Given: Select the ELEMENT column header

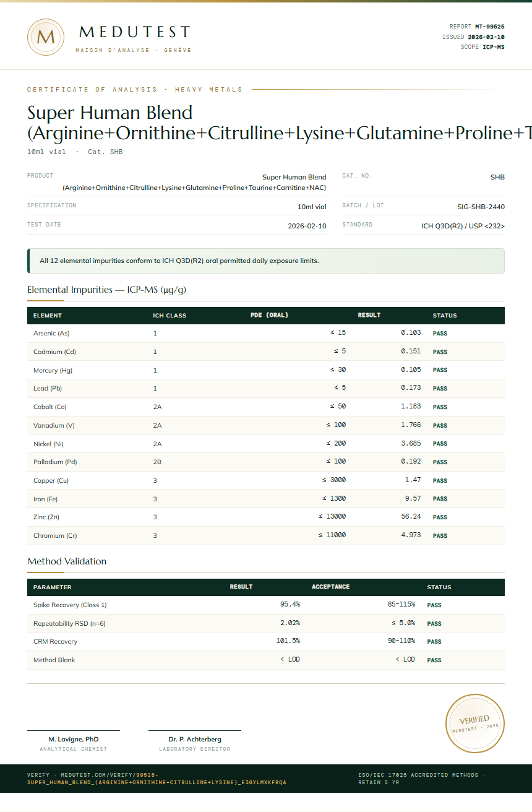Looking at the screenshot, I should pos(48,316).
